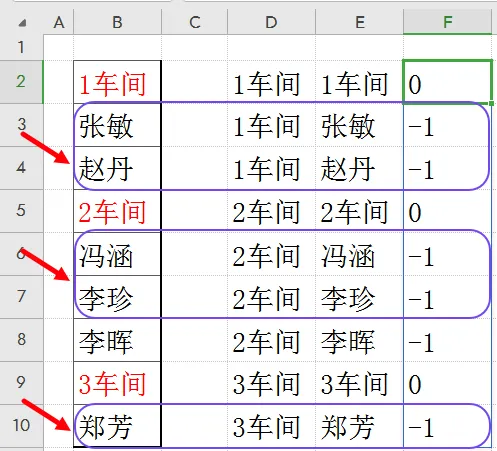Viewport: 497px width, 451px height.
Task: Select row 2 header
Action: 21,82
